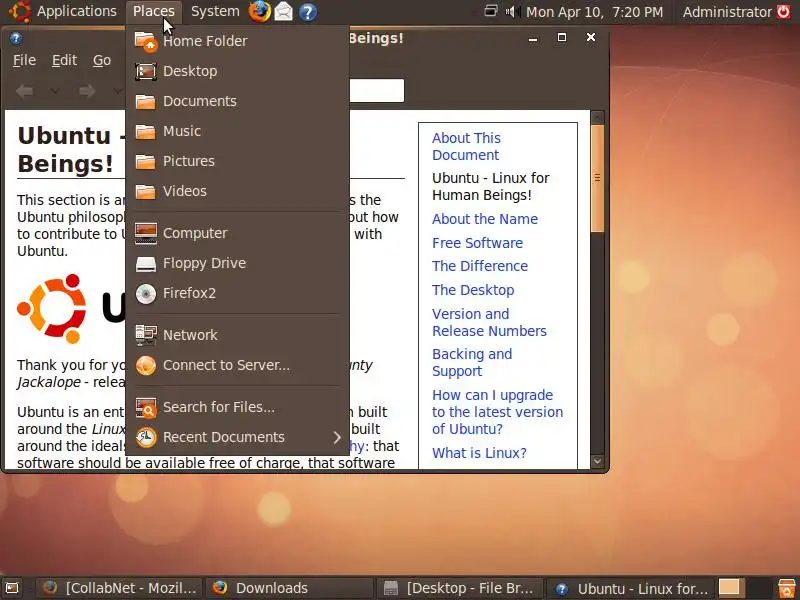The image size is (800, 600).
Task: Open How can I upgrade link
Action: (x=497, y=412)
